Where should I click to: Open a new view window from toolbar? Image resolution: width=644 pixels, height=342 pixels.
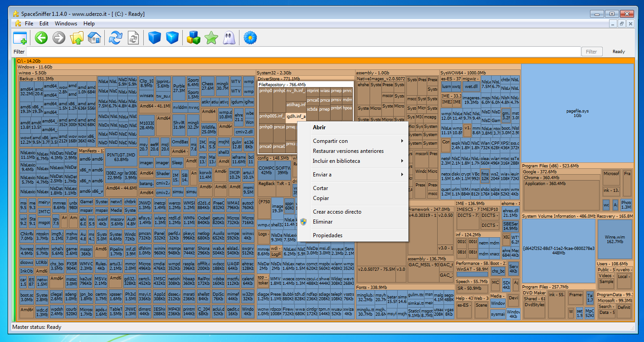click(x=20, y=38)
